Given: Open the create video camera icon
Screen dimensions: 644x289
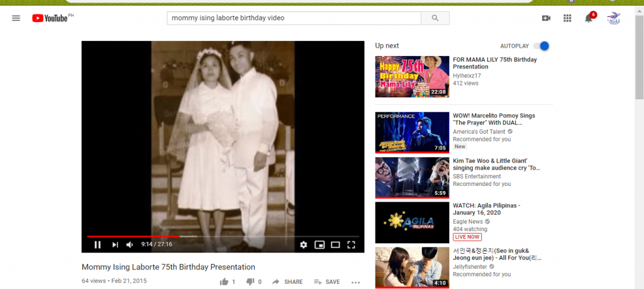Looking at the screenshot, I should click(546, 18).
